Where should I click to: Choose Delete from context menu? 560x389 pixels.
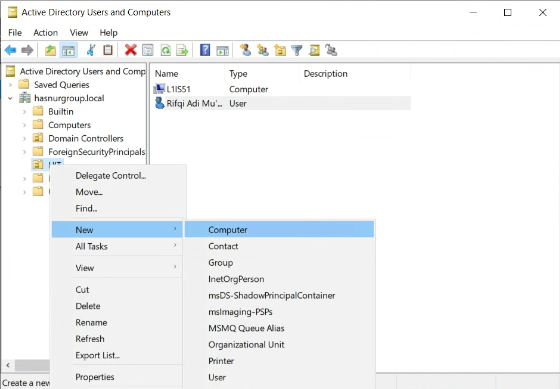(117, 306)
